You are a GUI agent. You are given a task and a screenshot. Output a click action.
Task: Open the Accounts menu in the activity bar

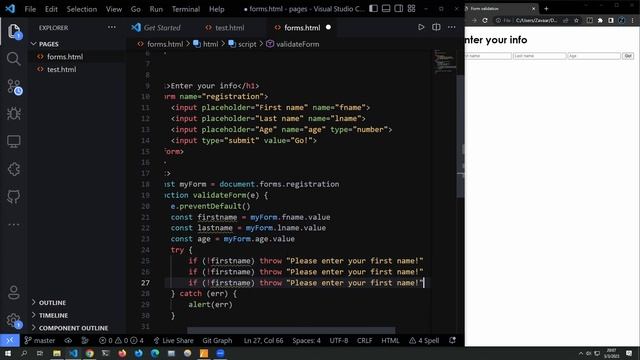click(x=13, y=292)
